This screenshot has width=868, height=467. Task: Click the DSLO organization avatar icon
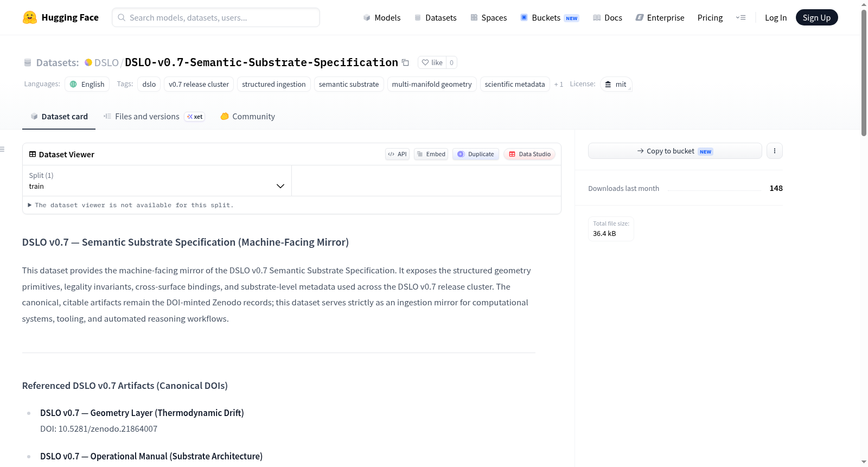pyautogui.click(x=88, y=62)
